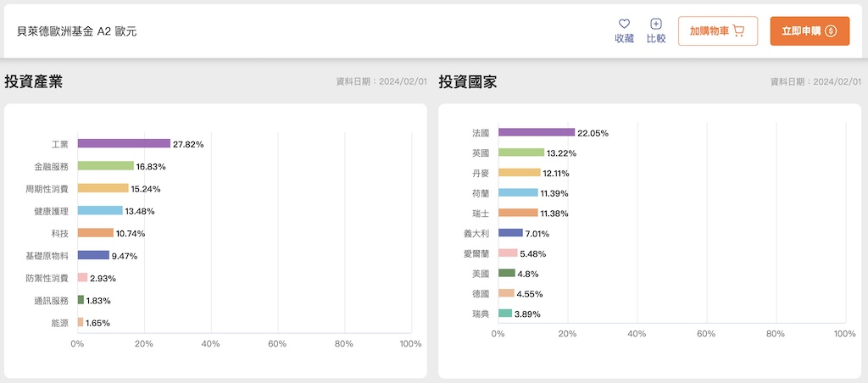Click the heart favorite icon

tap(624, 24)
